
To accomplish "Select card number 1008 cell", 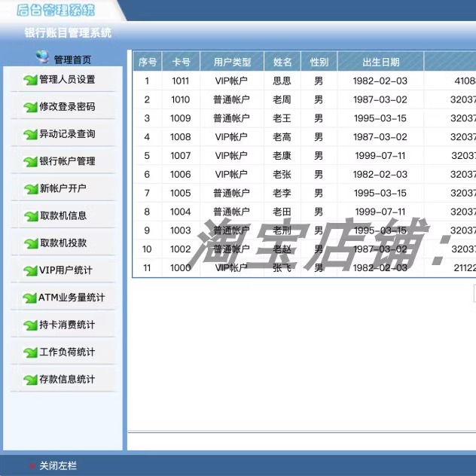I will tap(181, 137).
